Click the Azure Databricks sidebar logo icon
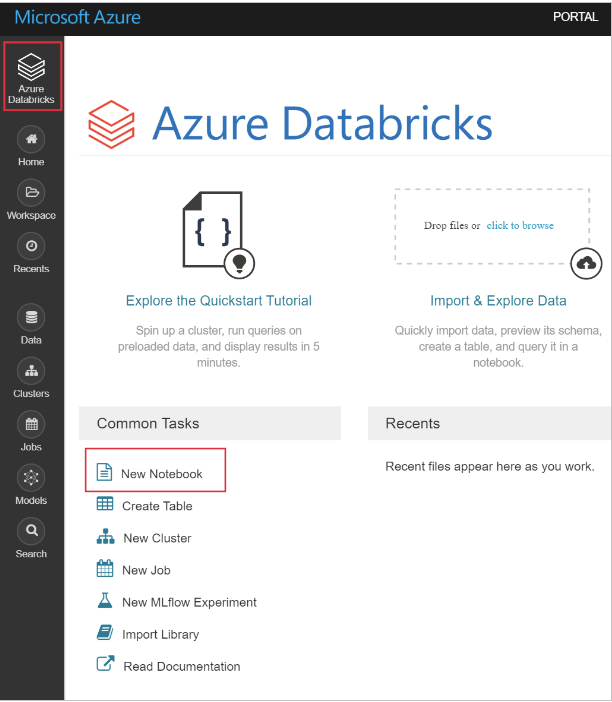612x702 pixels. click(32, 67)
